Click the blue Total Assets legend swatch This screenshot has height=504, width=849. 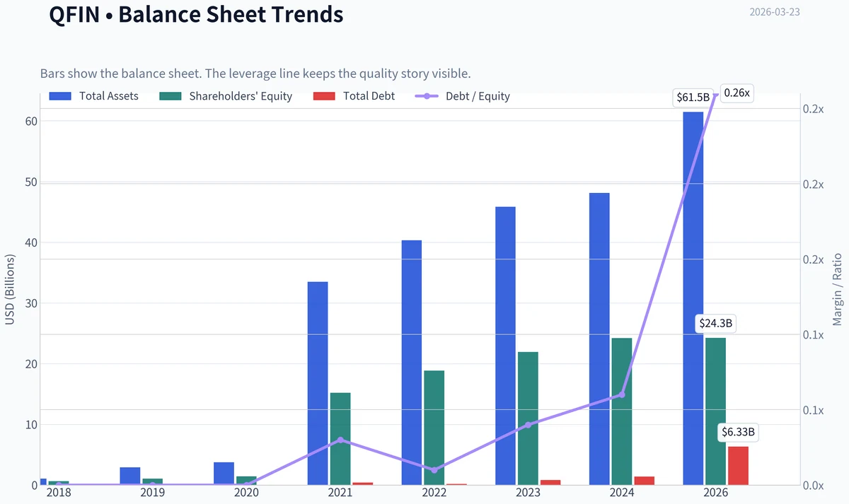click(x=61, y=96)
